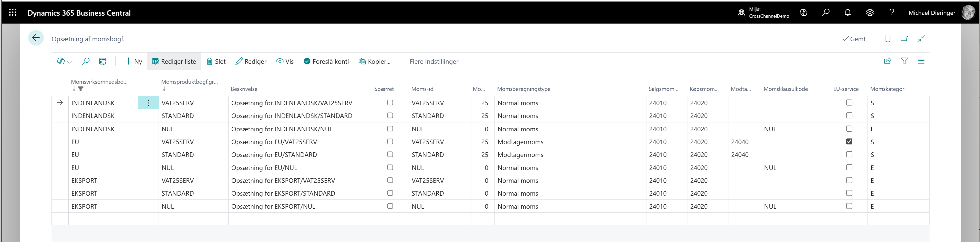Click the share icon in toolbar
The width and height of the screenshot is (980, 242).
tap(887, 61)
